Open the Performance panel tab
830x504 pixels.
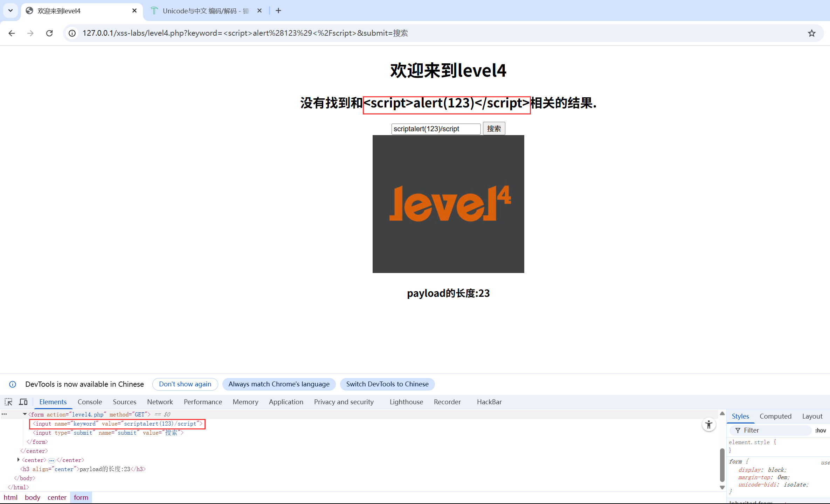pos(203,402)
